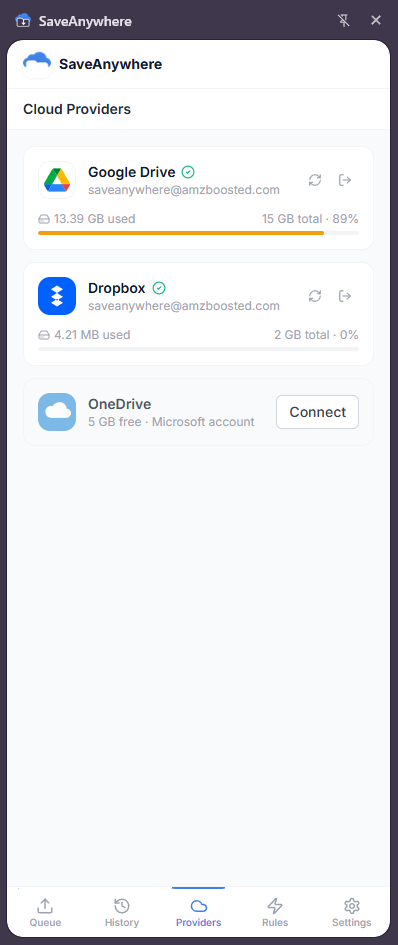This screenshot has height=945, width=398.
Task: Click the OneDrive provider name
Action: click(119, 404)
